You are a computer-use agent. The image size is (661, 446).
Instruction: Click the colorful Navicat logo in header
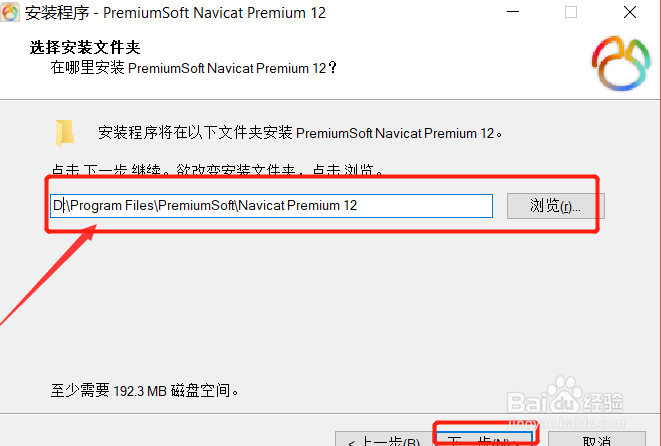click(621, 63)
